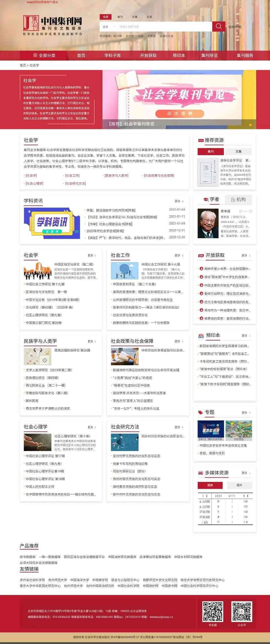
Task: Open the 全部分类 grid menu
Action: 44,55
